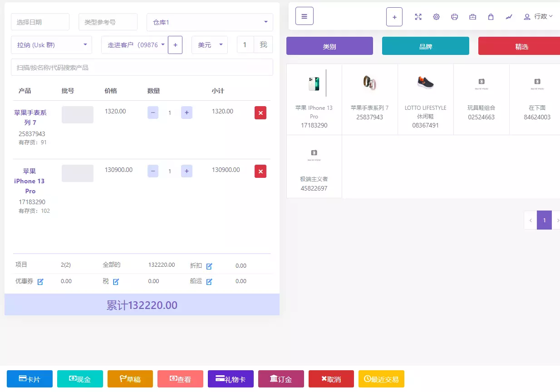
Task: Click the 苹果手表系列 7 cart item name
Action: 30,118
